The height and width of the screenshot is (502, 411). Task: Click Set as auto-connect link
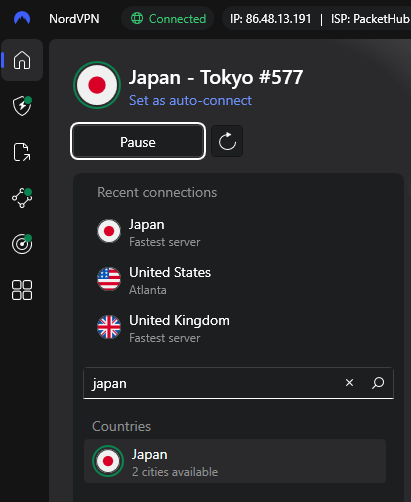click(x=190, y=100)
